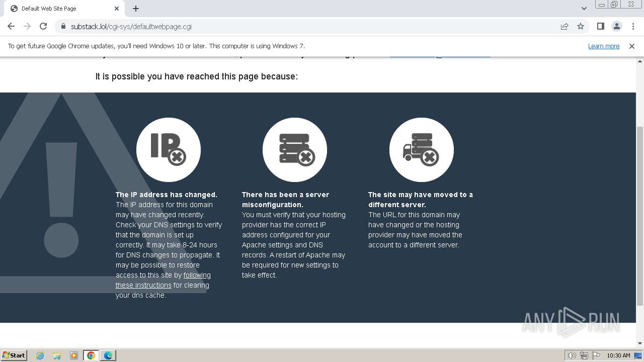Launch Microsoft Edge from taskbar
This screenshot has width=644, height=362.
pos(108,355)
